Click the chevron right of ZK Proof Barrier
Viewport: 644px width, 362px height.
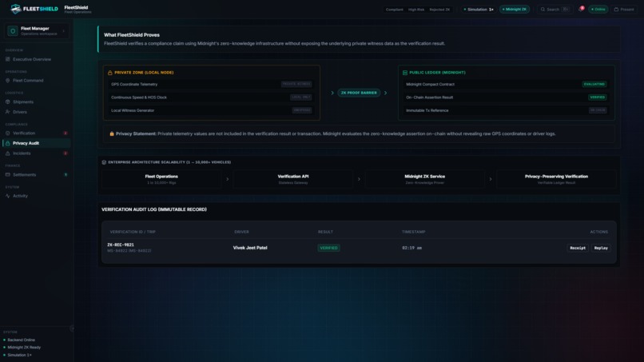385,93
